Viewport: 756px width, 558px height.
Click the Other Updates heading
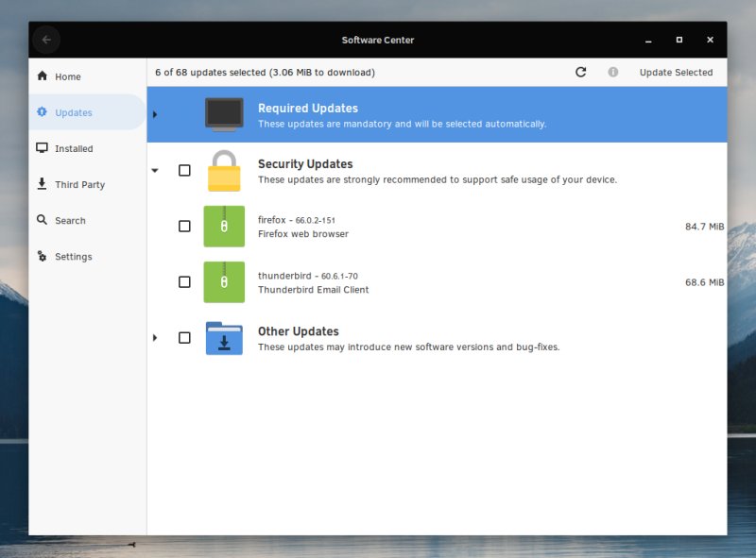tap(299, 331)
